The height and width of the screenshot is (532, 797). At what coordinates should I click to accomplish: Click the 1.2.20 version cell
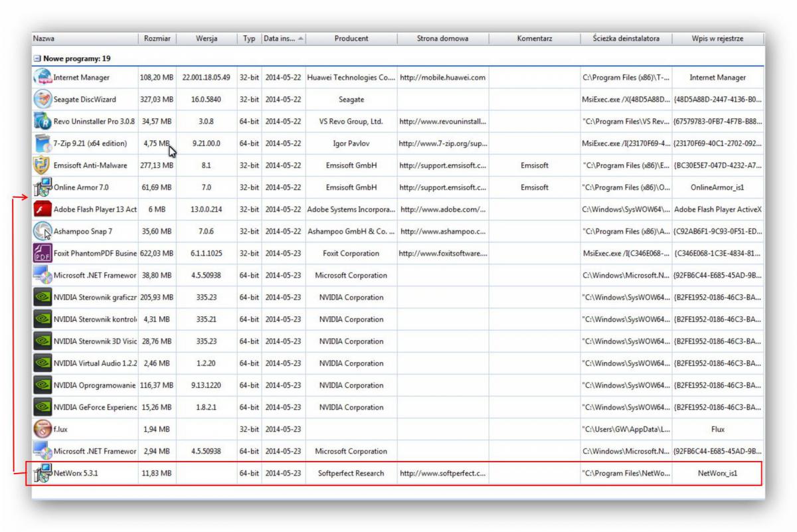coord(207,363)
